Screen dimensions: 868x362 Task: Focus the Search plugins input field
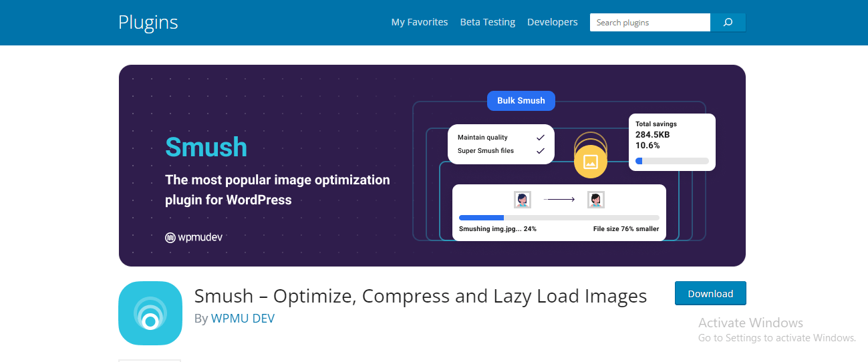point(649,23)
